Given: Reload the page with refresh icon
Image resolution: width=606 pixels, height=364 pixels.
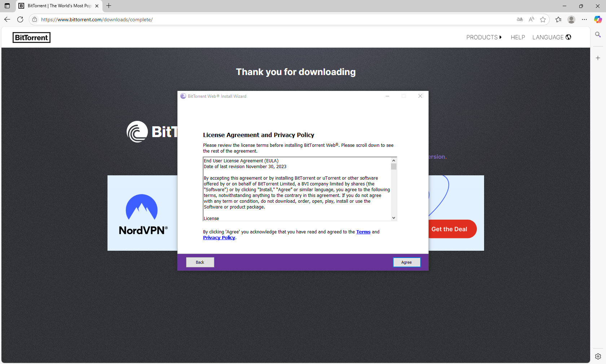Looking at the screenshot, I should 20,19.
